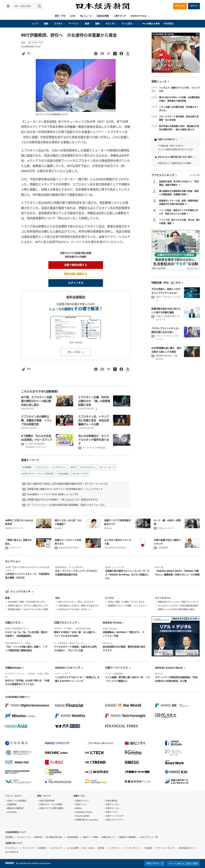This screenshot has height=868, width=205.
Task: Select the #ジェフリー・エプスタイン keyword tag
Action: click(52, 467)
